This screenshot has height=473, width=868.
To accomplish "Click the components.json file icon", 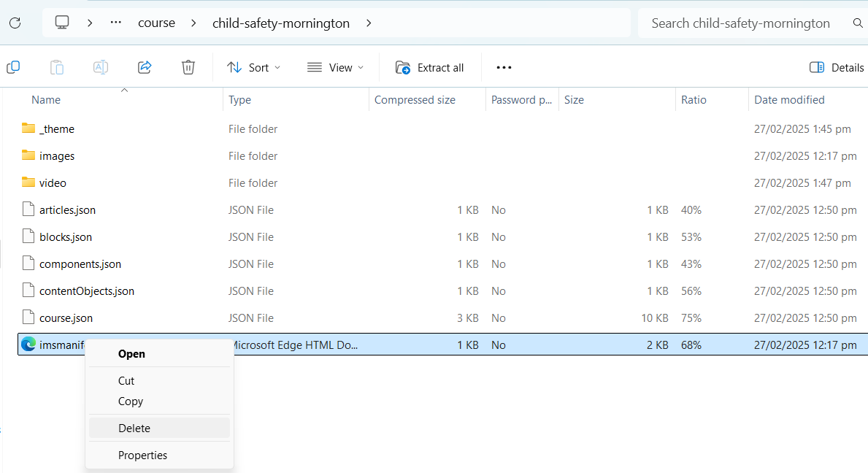I will (x=28, y=264).
